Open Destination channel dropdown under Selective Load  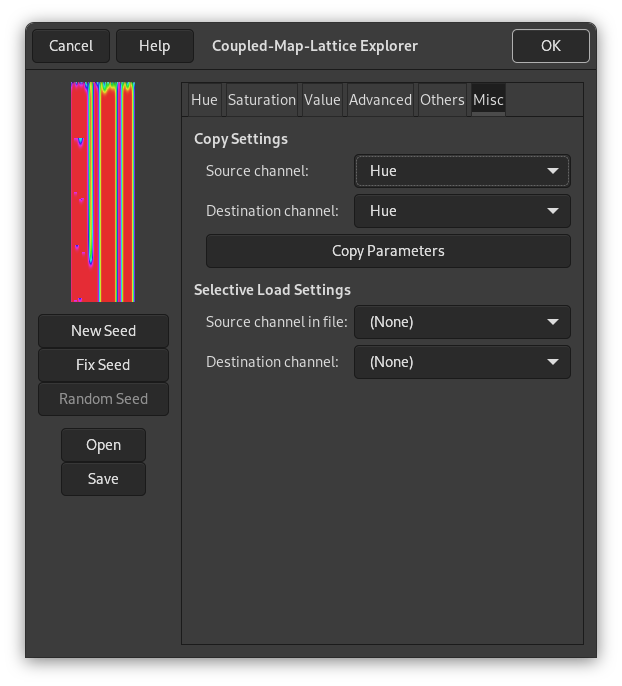click(x=462, y=362)
